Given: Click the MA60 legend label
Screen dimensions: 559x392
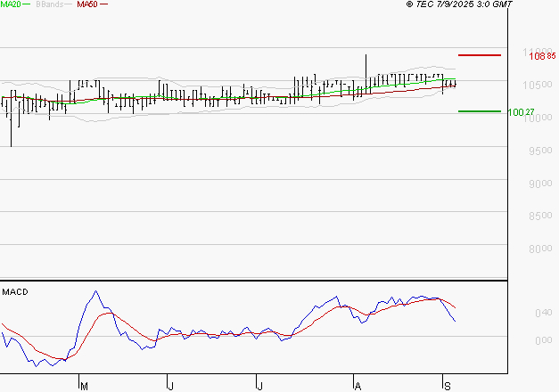Looking at the screenshot, I should (x=87, y=4).
